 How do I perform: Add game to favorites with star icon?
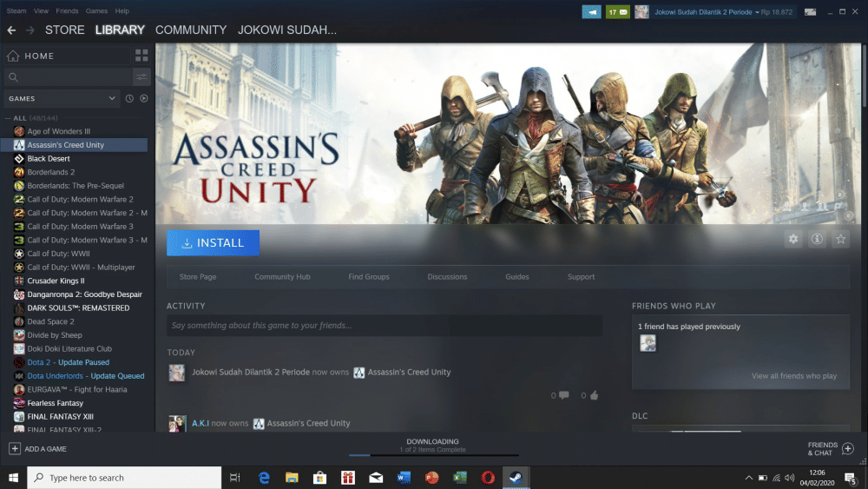click(x=840, y=239)
